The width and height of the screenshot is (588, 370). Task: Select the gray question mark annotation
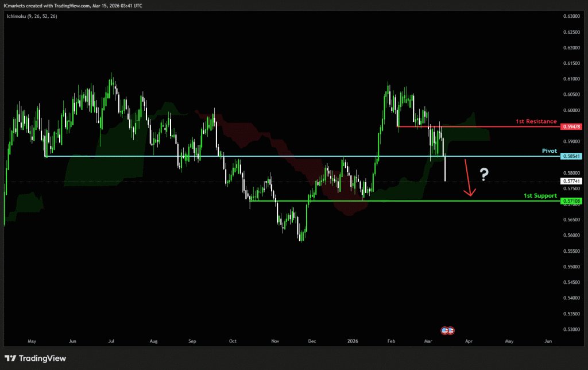[x=484, y=174]
